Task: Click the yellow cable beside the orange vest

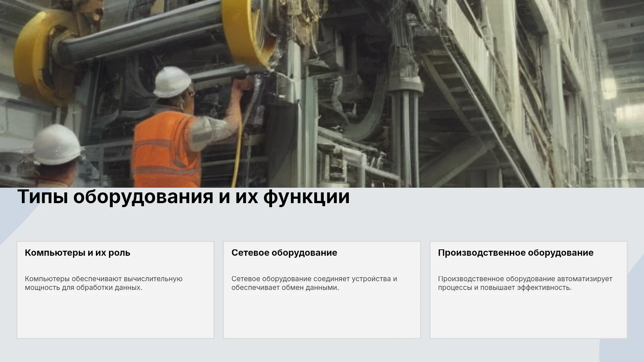Action: click(x=238, y=151)
